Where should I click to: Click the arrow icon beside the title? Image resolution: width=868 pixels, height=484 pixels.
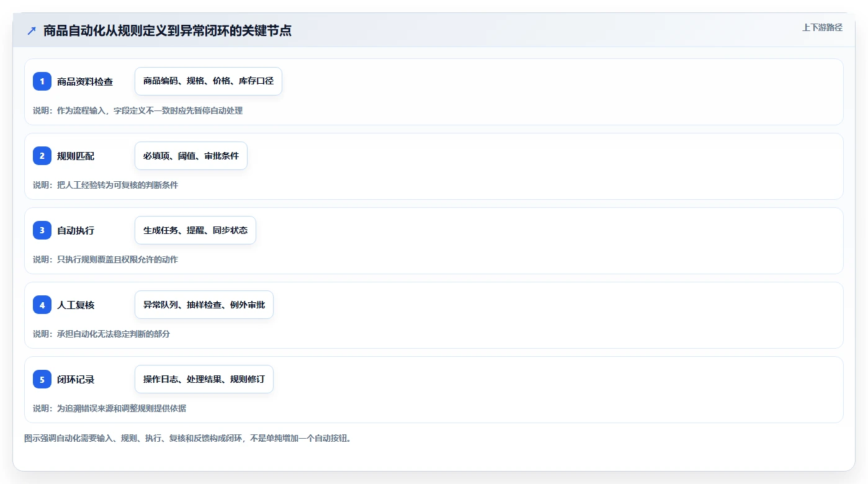[x=32, y=30]
